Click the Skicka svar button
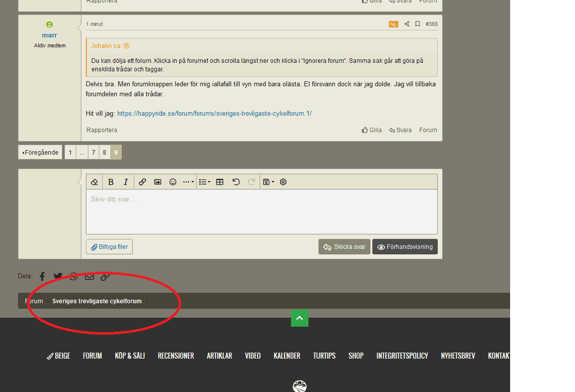The image size is (575, 392). [344, 247]
